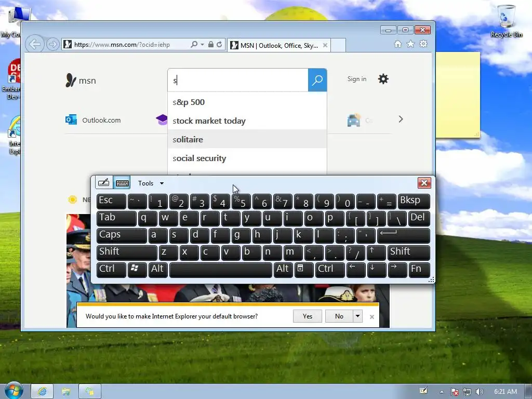The height and width of the screenshot is (399, 532).
Task: Open Internet Explorer Tools gear icon
Action: coord(423,44)
